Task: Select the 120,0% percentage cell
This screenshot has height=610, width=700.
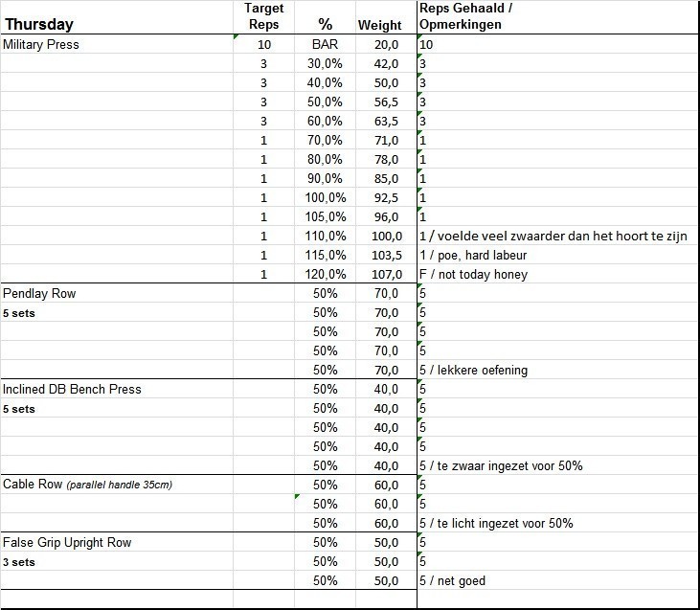Action: [325, 274]
